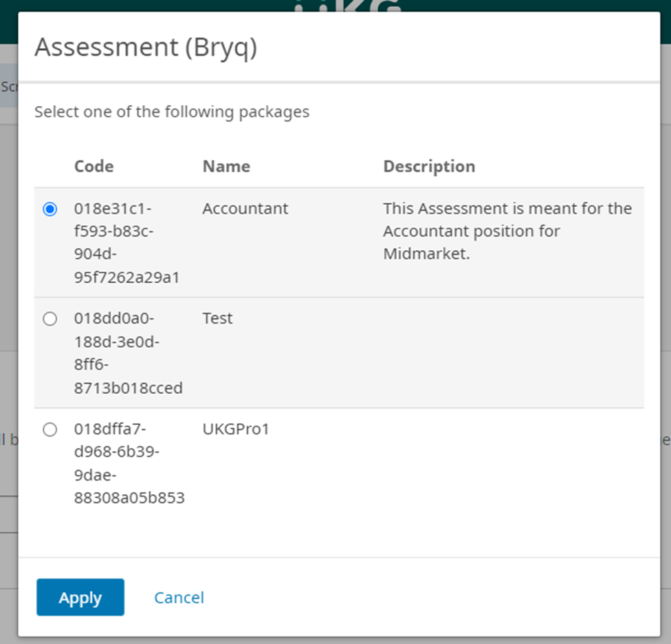Choose the UKGPro1 package radio button
Viewport: 671px width, 644px height.
tap(49, 430)
